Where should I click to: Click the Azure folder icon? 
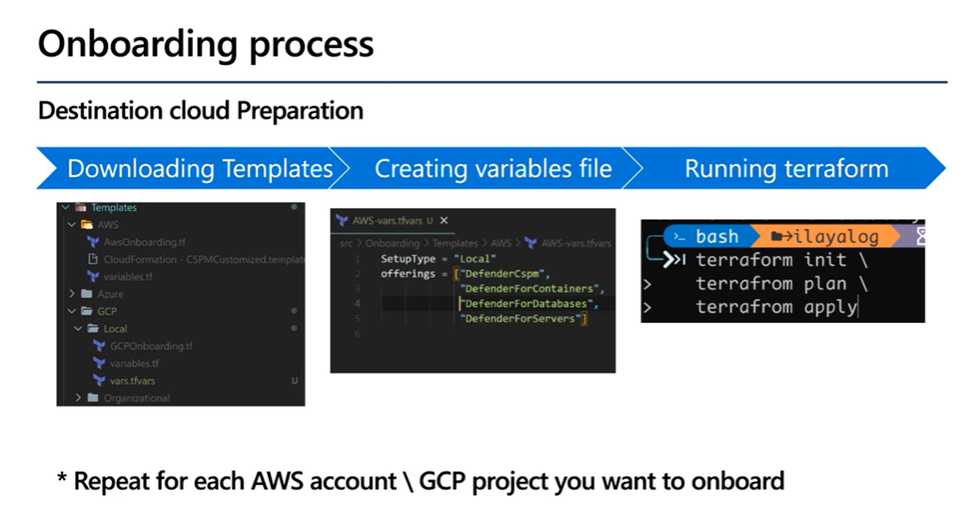tap(86, 293)
